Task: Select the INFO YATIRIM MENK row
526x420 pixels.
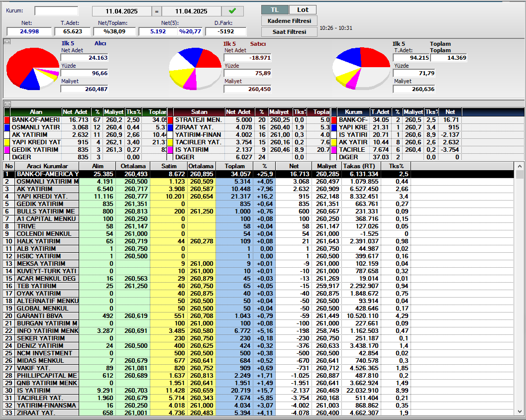Action: point(258,331)
